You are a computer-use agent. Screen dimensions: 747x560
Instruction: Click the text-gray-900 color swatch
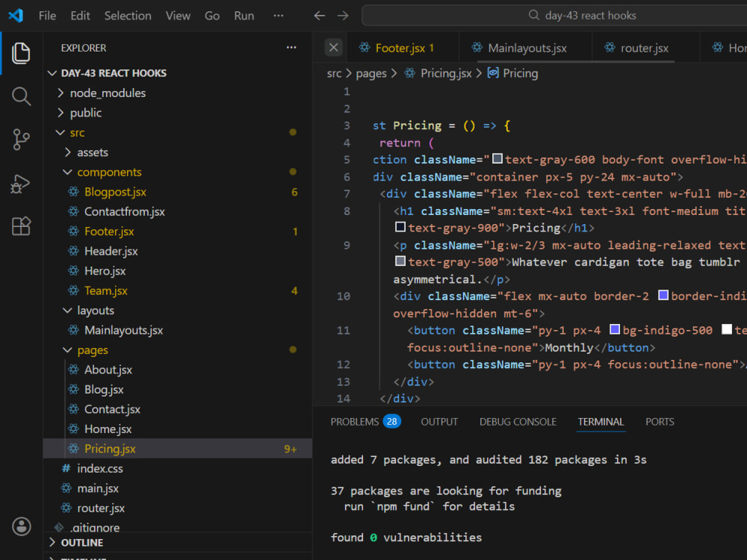click(400, 227)
